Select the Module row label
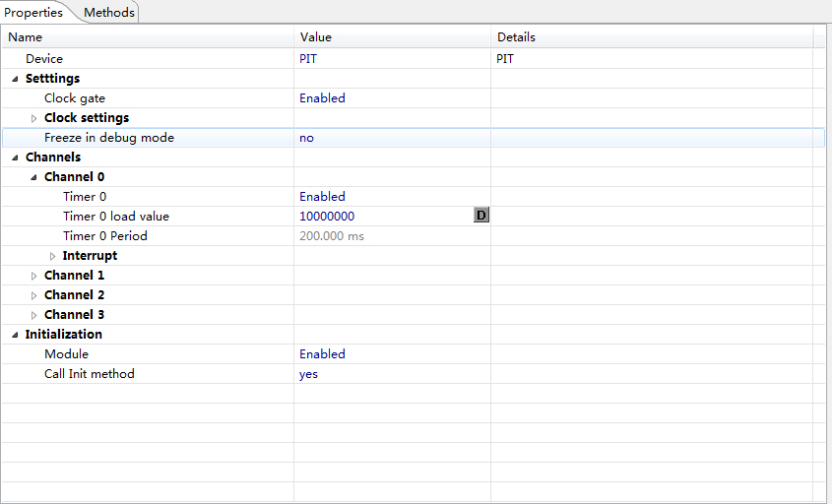 pos(66,353)
